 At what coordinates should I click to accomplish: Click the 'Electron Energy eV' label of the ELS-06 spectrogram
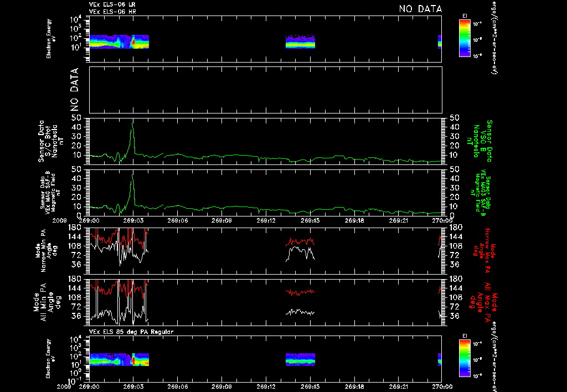[x=51, y=39]
